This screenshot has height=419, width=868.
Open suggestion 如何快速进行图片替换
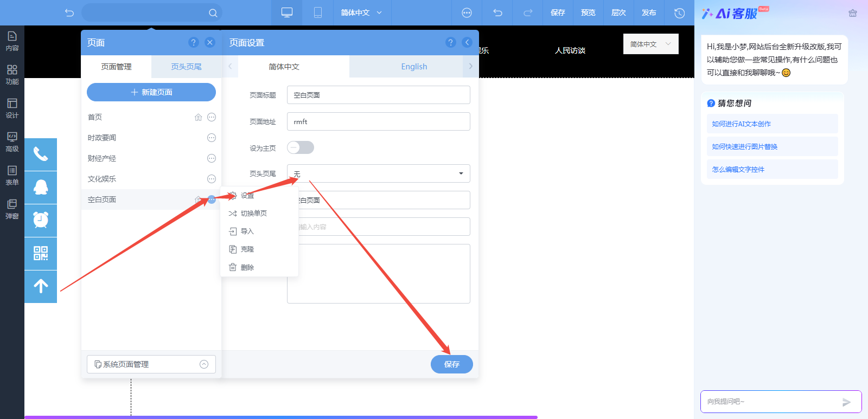pos(773,146)
